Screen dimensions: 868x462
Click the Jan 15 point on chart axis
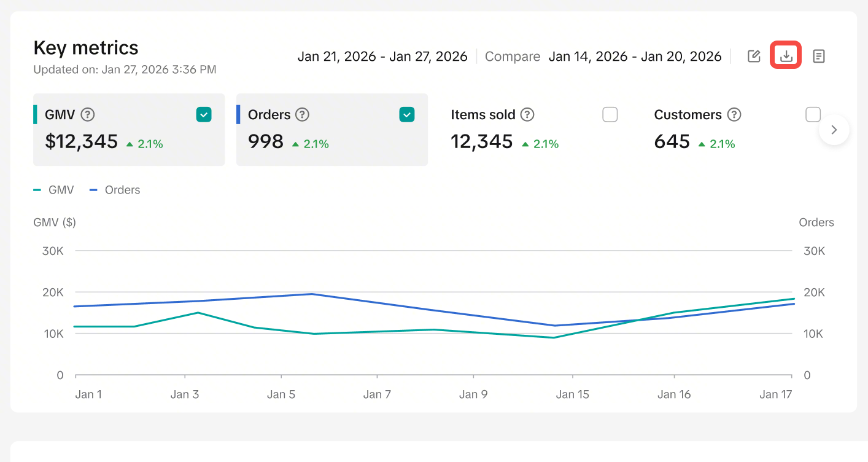572,394
